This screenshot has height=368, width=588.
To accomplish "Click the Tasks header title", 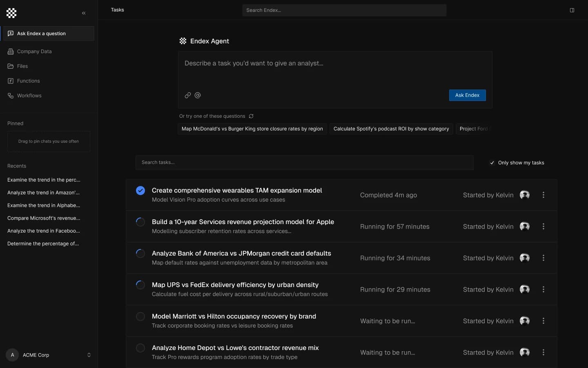I will point(118,10).
